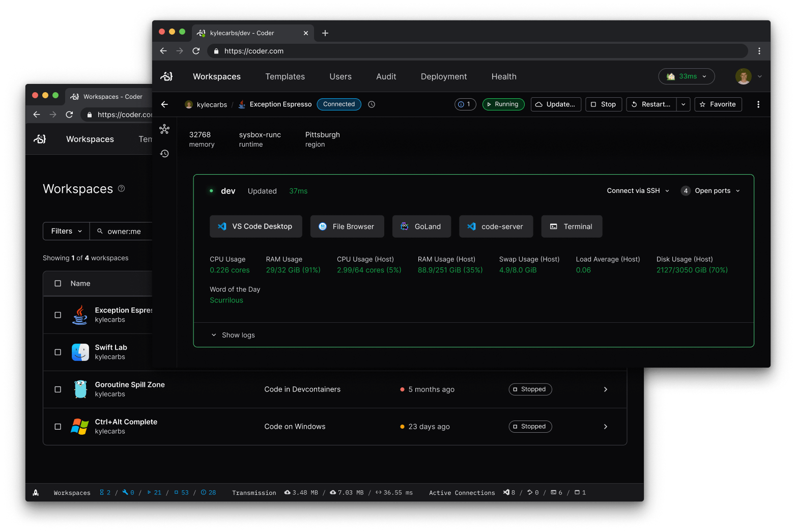The width and height of the screenshot is (796, 532).
Task: Open new browser tab with plus icon
Action: [325, 33]
